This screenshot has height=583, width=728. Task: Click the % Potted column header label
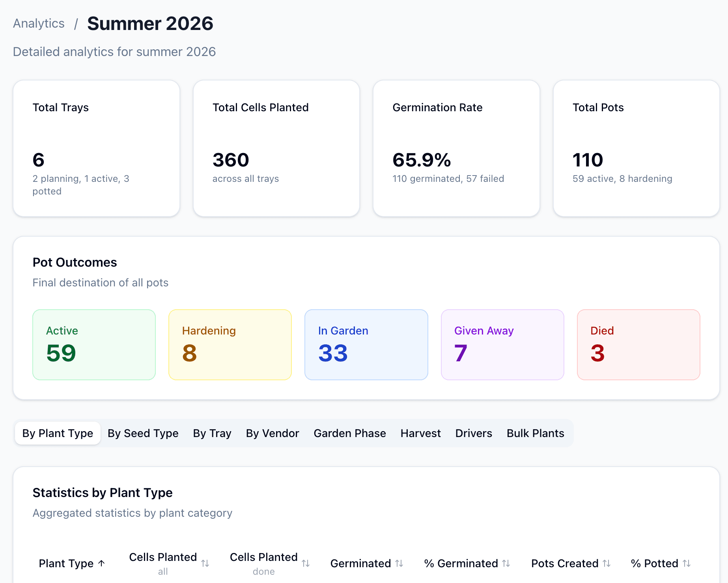(655, 563)
